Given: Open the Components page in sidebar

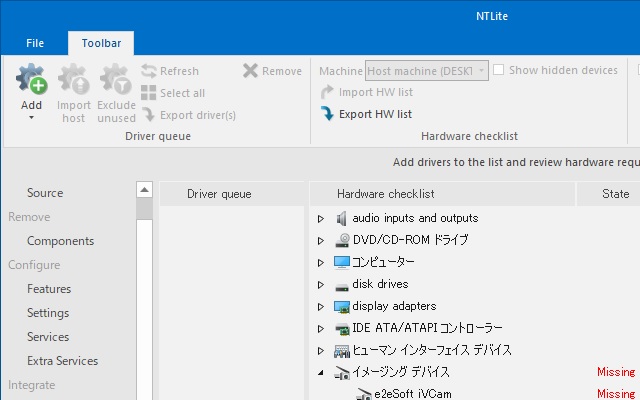Looking at the screenshot, I should coord(60,241).
